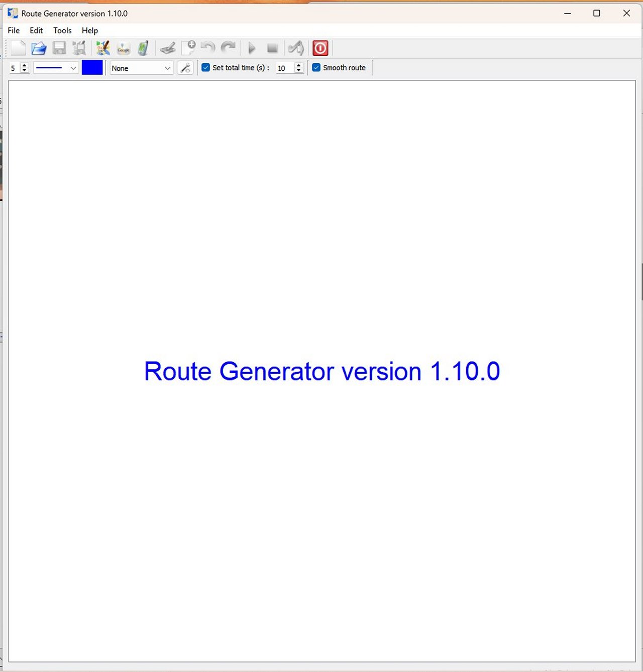This screenshot has height=672, width=643.
Task: Select the Draw route pen tool
Action: [x=168, y=48]
